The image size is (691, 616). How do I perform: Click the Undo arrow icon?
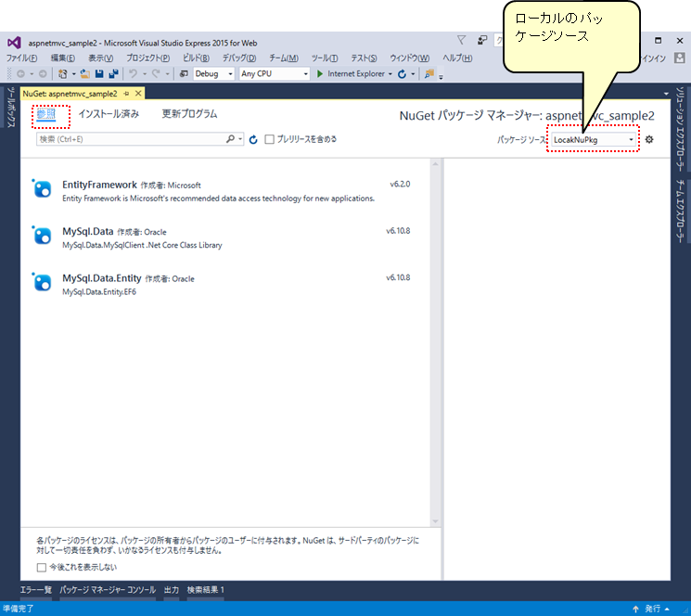pos(133,73)
